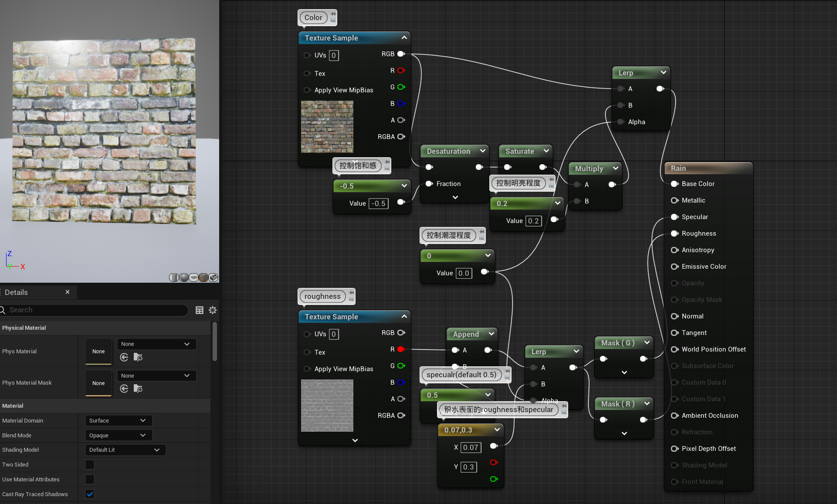The height and width of the screenshot is (504, 837).
Task: Click Normal input pin on Rain node
Action: pyautogui.click(x=674, y=316)
